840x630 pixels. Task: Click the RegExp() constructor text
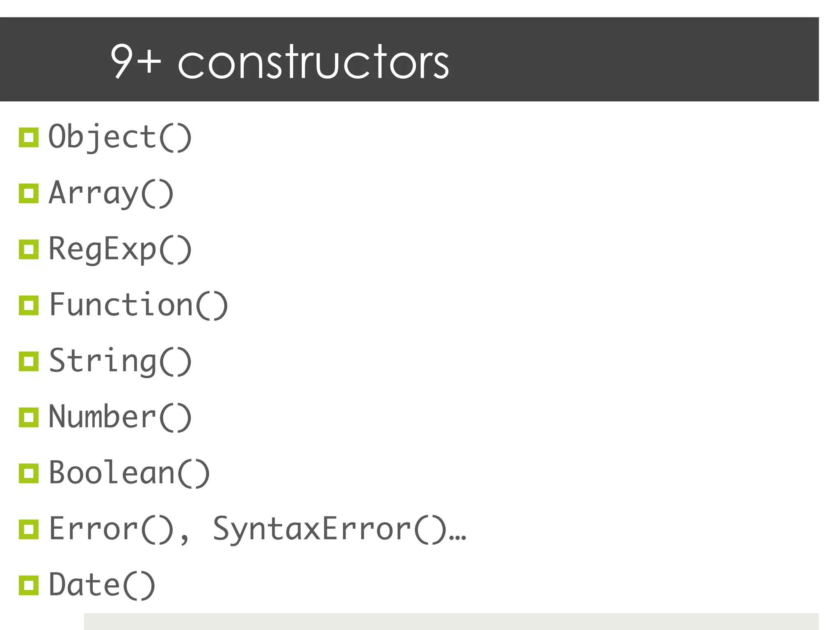(120, 249)
